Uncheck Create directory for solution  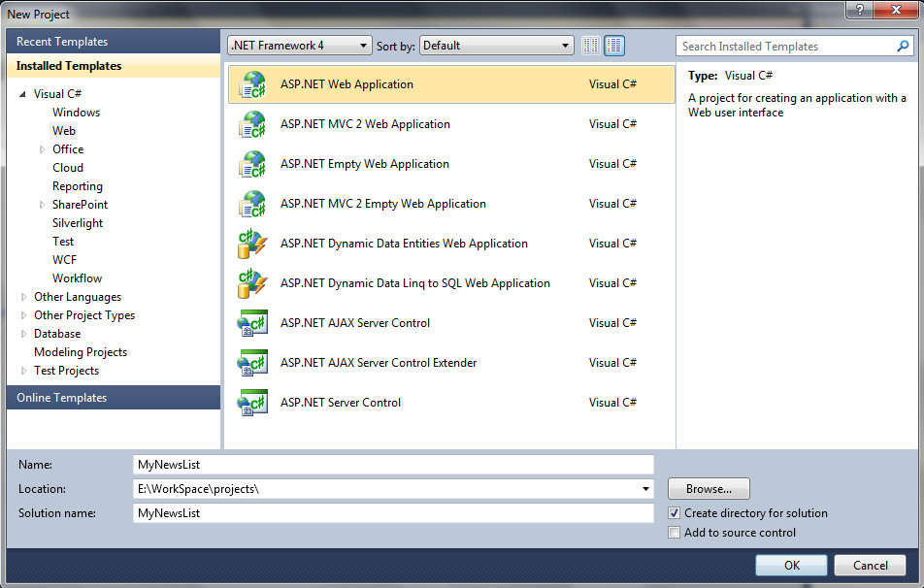[x=675, y=513]
